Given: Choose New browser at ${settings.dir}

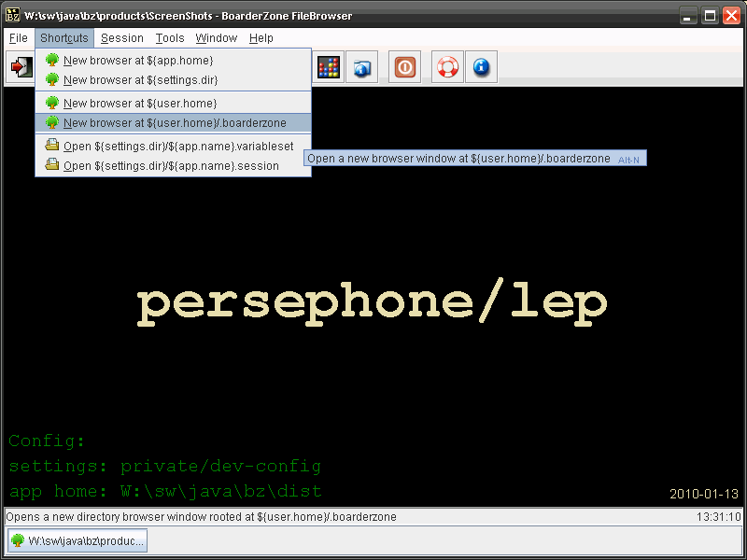Looking at the screenshot, I should pyautogui.click(x=174, y=80).
